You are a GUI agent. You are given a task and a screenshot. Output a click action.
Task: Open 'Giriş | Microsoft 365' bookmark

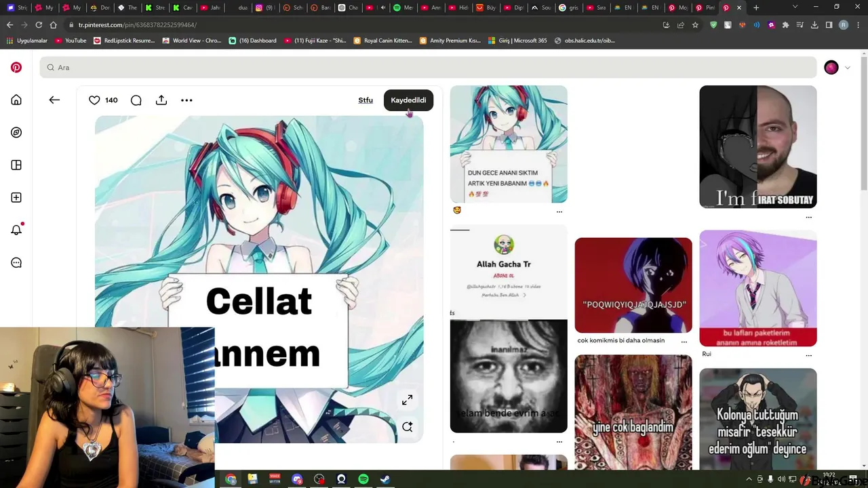pyautogui.click(x=517, y=41)
